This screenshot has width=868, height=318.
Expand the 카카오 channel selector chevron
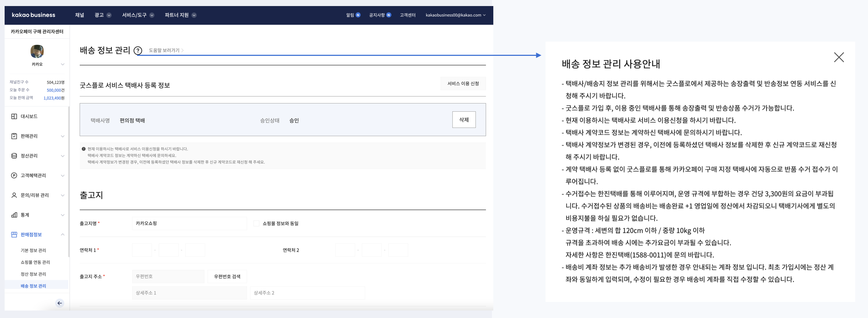click(x=63, y=64)
